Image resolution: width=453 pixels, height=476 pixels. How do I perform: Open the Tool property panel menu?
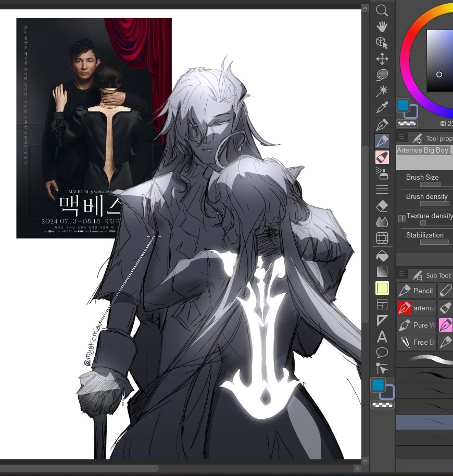click(x=402, y=136)
